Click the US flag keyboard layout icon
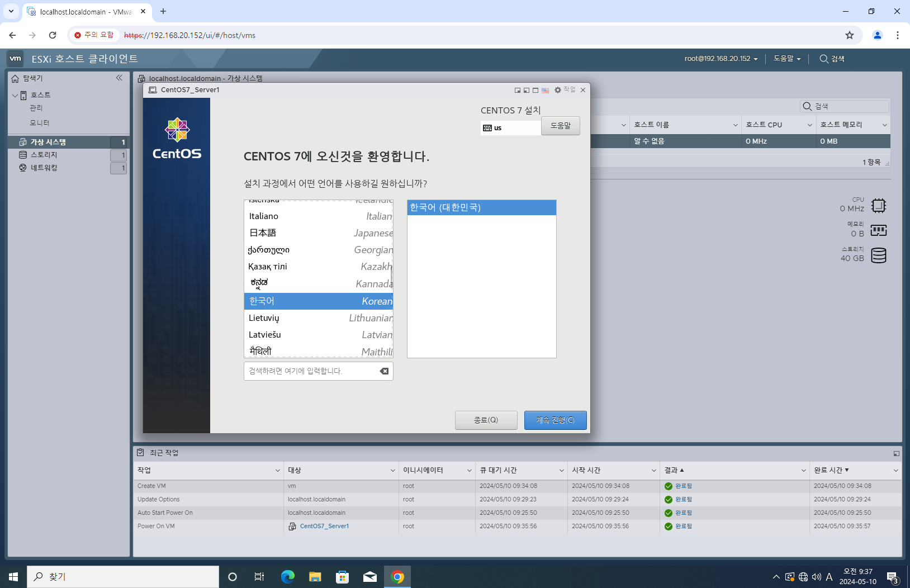 click(545, 90)
